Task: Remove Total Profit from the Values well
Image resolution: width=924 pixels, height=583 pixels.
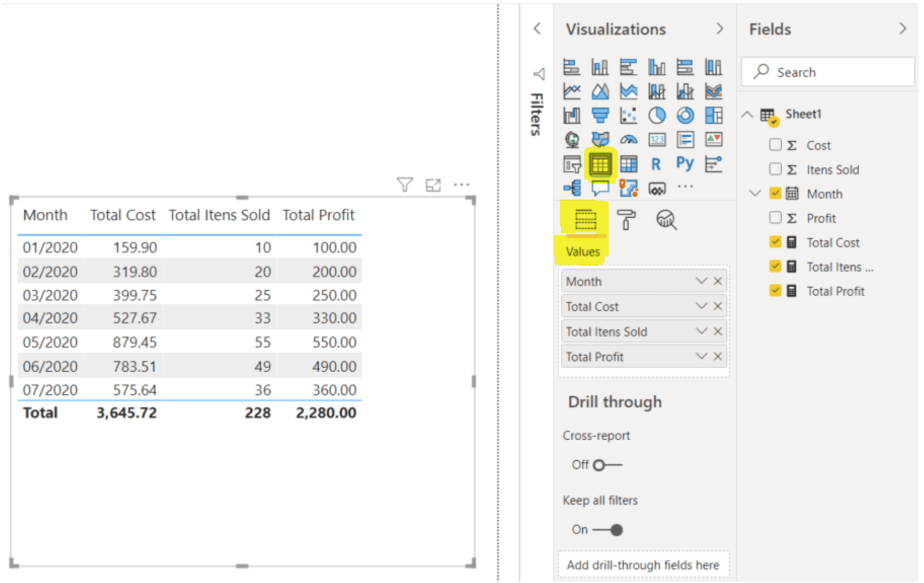Action: 718,356
